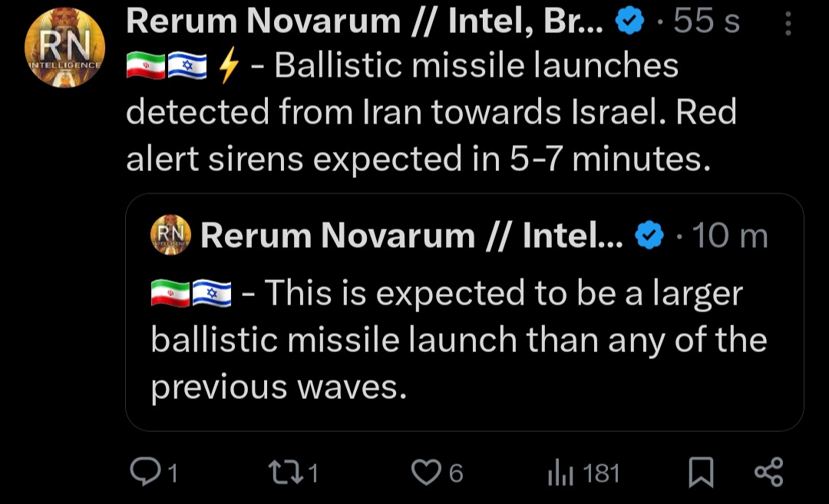829x504 pixels.
Task: Open the large RN Intelligence profile avatar
Action: pyautogui.click(x=64, y=48)
